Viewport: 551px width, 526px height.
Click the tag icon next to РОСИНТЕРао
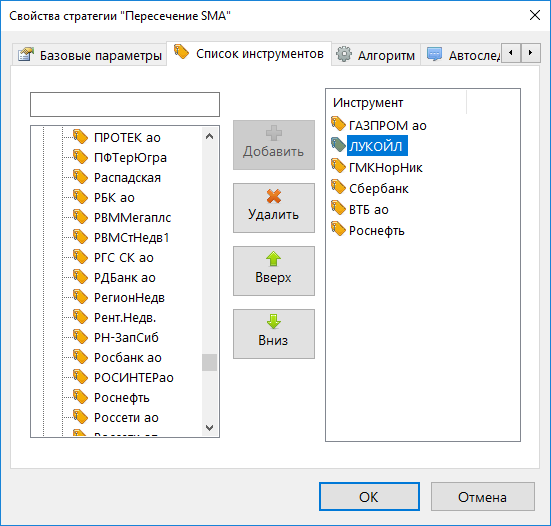(x=80, y=377)
